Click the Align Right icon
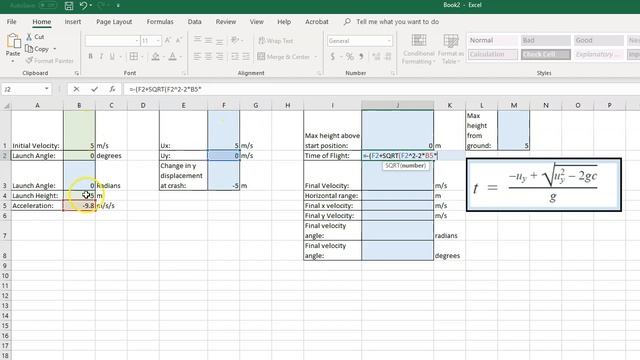Viewport: 640px width, 360px height. click(220, 56)
